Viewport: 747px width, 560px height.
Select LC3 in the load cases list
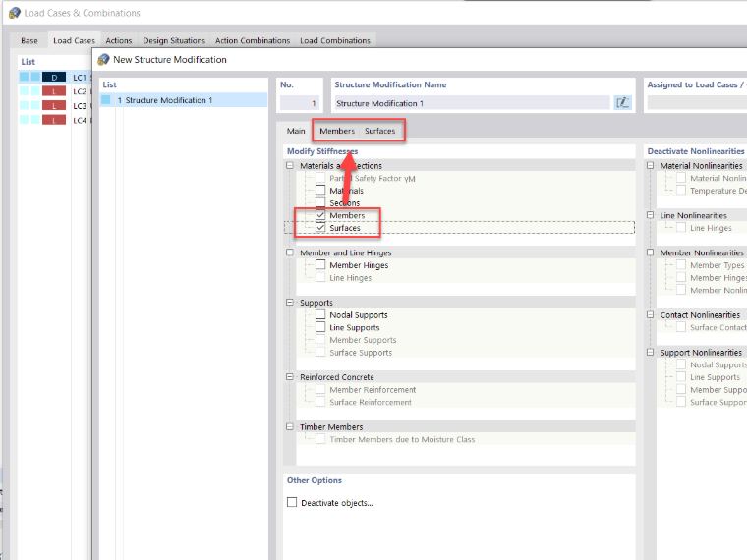[55, 106]
